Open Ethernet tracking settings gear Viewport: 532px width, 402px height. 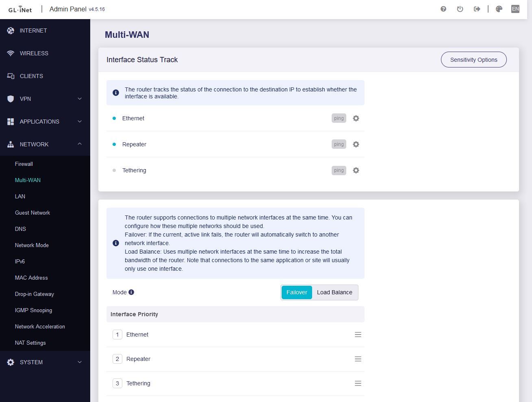click(356, 118)
